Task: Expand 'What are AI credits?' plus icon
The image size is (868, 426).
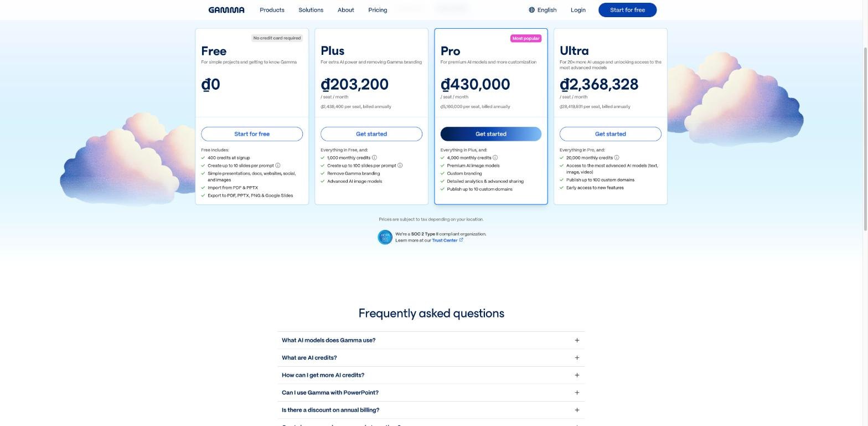Action: point(577,358)
